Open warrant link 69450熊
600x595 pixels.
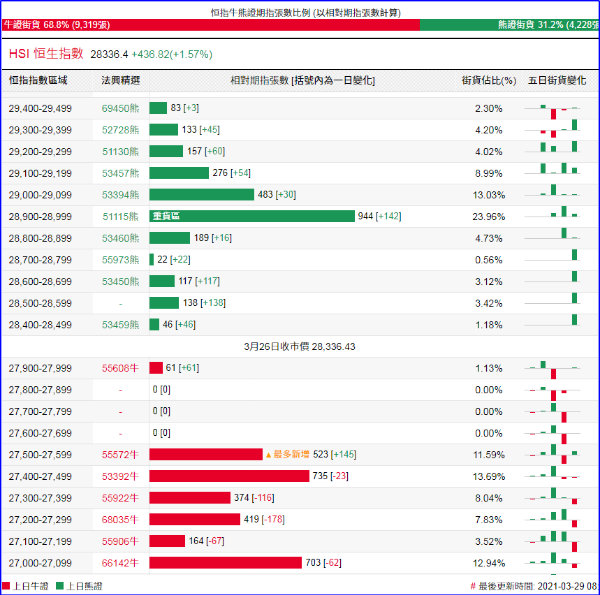click(x=120, y=109)
